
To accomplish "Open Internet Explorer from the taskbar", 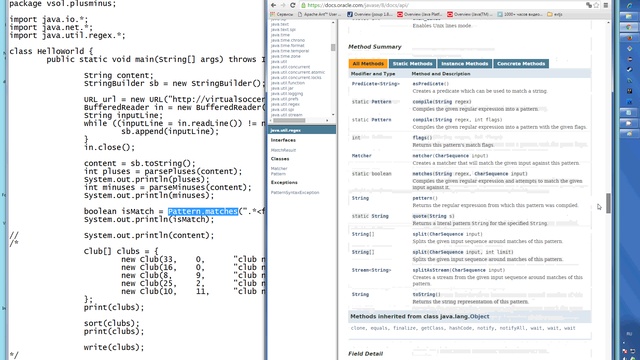I will (x=629, y=5).
